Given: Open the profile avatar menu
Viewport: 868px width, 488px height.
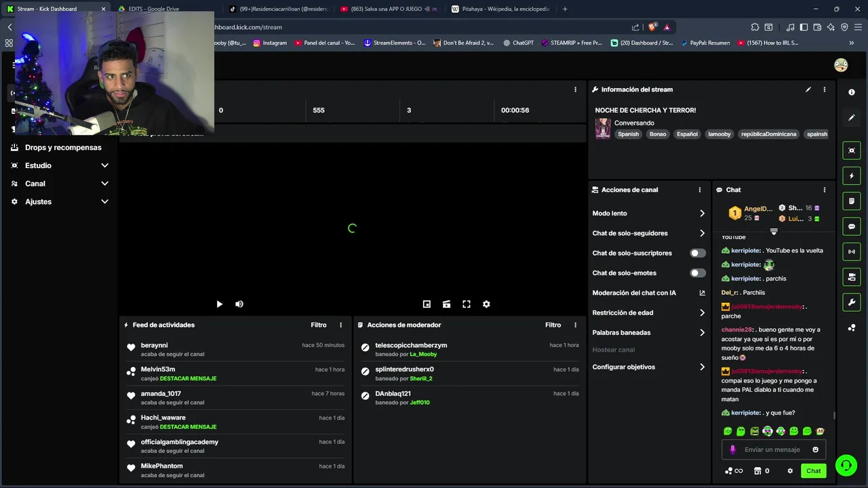Looking at the screenshot, I should [841, 65].
